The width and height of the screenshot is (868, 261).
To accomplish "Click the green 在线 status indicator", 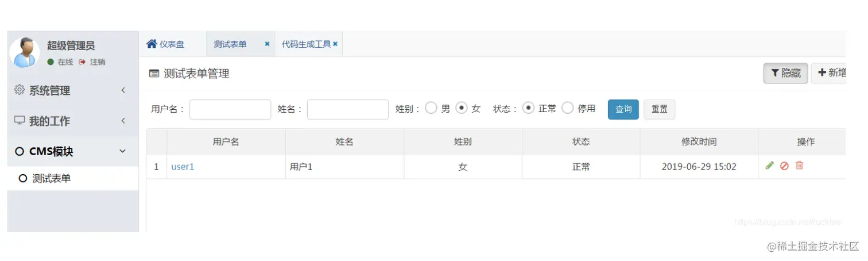I will 51,62.
